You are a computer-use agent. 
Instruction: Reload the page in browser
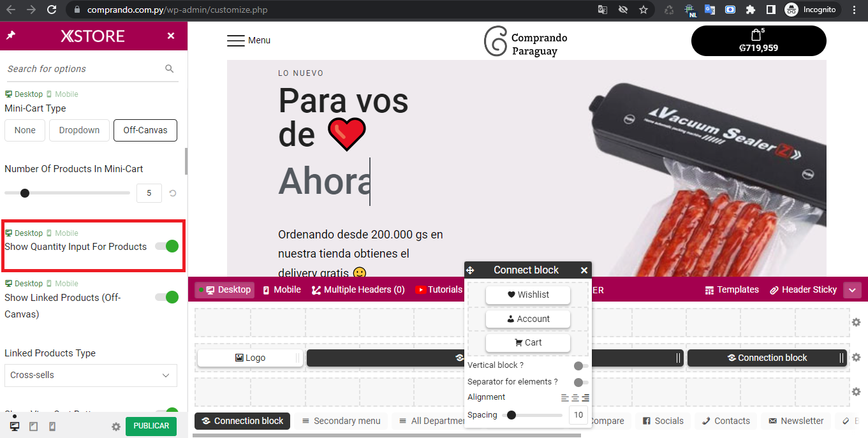(52, 10)
